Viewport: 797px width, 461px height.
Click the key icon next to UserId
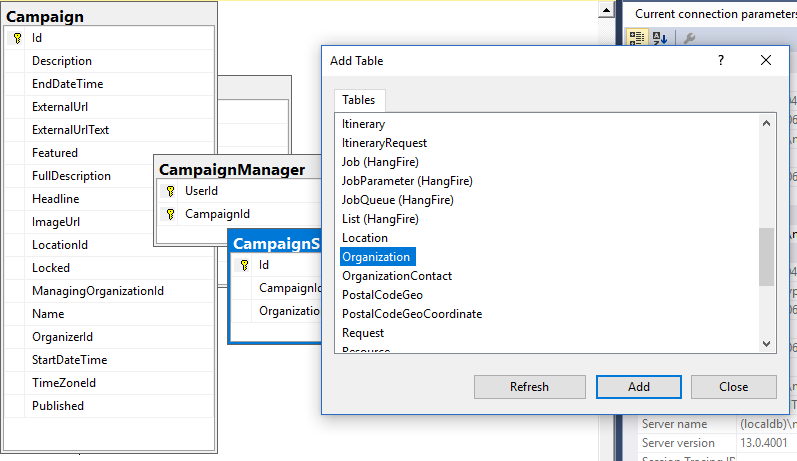[170, 191]
